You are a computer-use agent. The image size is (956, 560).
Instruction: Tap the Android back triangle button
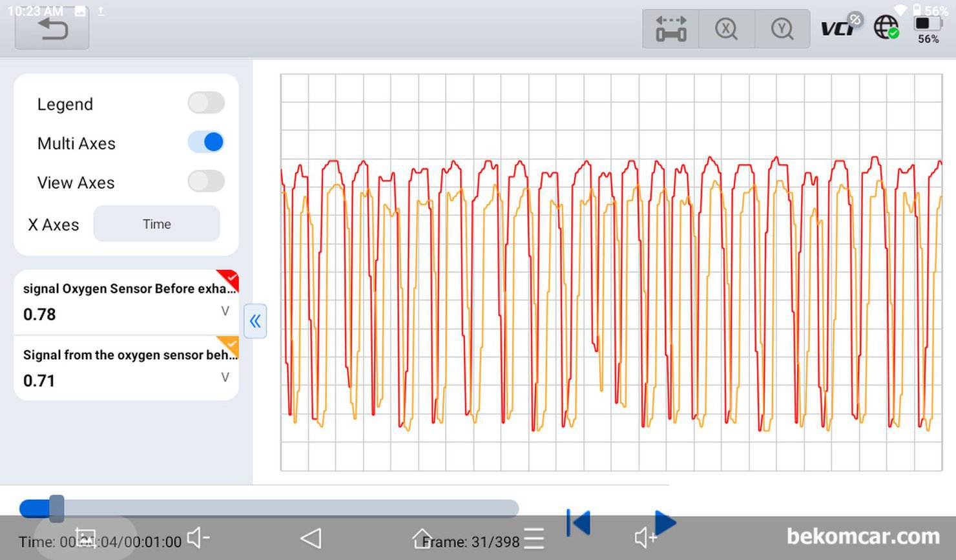click(311, 539)
